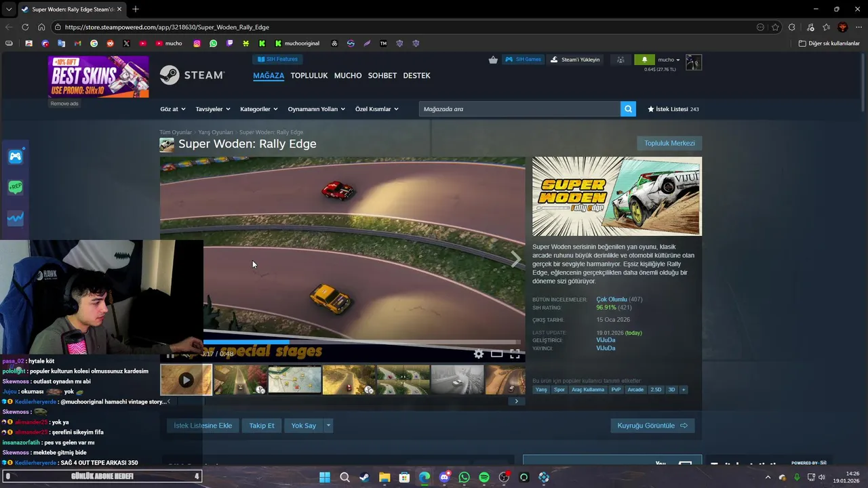The image size is (868, 488).
Task: Switch to TOPLULUK tab
Action: (x=309, y=75)
